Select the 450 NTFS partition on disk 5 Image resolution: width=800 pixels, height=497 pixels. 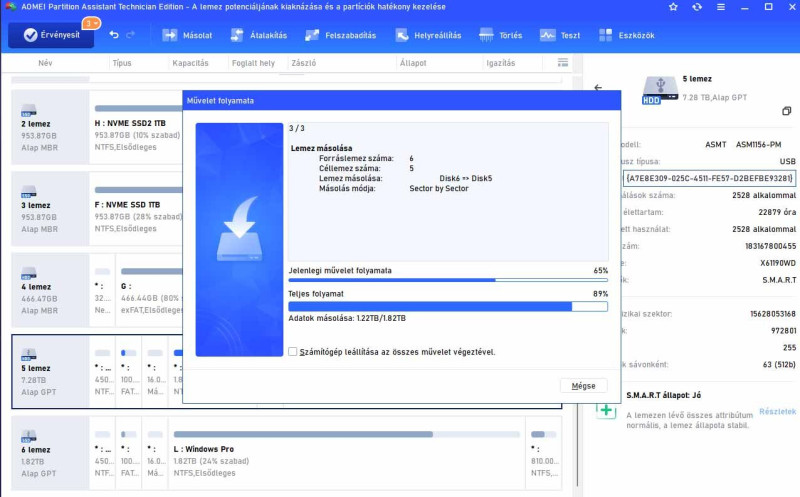[103, 371]
